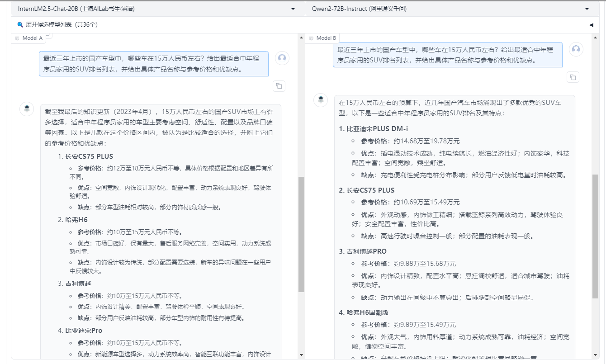Click heading '3. 吉利博越PRO' in Model B
This screenshot has width=606, height=364.
click(x=363, y=251)
